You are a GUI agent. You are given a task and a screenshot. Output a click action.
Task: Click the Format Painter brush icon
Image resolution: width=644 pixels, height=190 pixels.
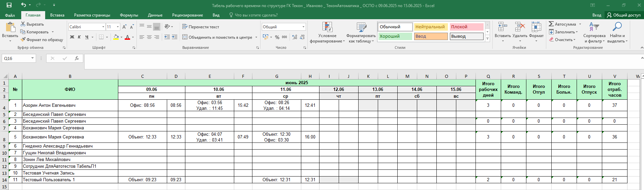(x=23, y=39)
